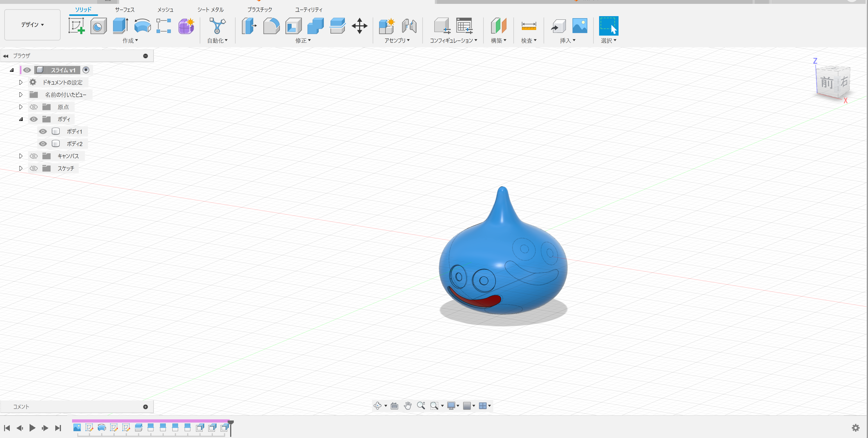
Task: Open the デザイン workspace dropdown
Action: point(32,25)
